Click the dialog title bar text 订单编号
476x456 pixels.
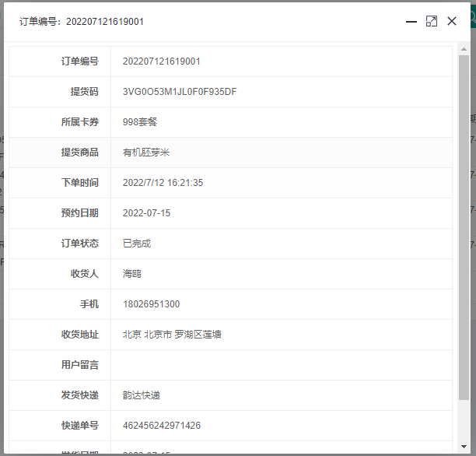[x=82, y=22]
